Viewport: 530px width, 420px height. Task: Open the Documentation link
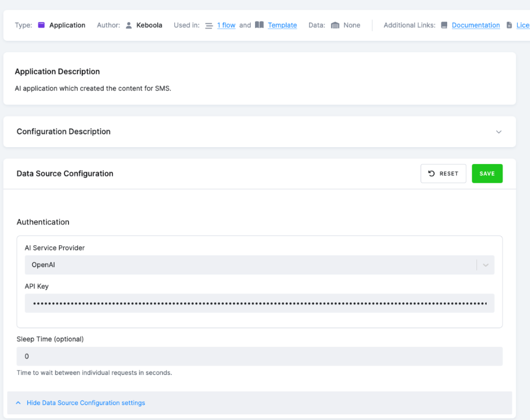click(x=476, y=25)
